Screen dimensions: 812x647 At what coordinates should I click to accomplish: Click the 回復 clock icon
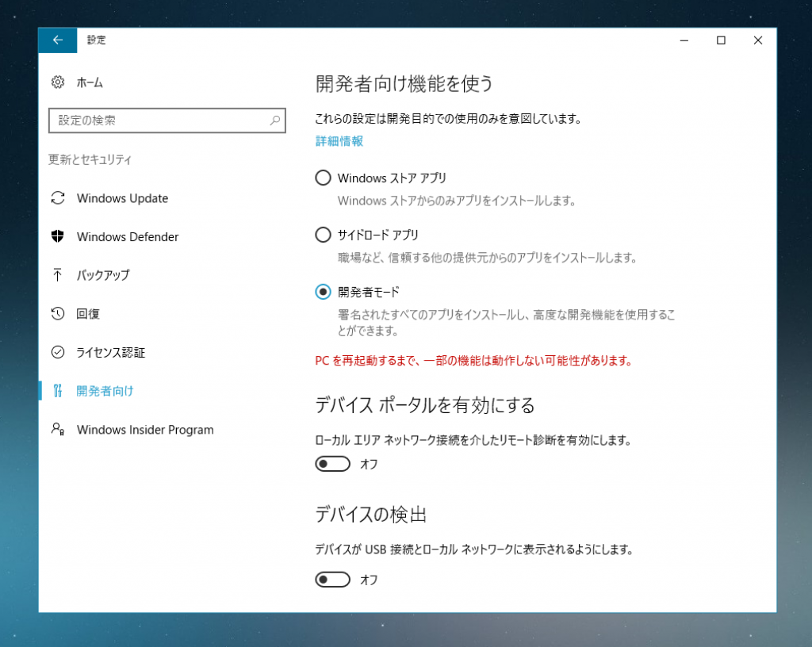click(56, 314)
